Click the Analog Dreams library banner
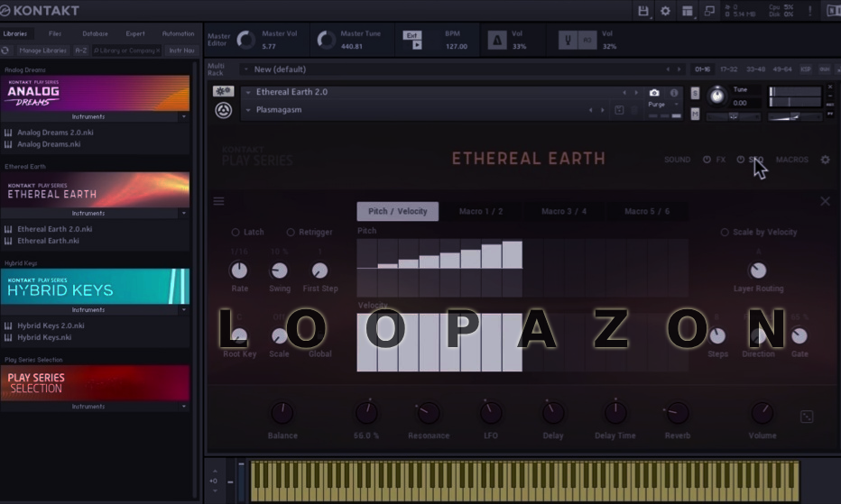The width and height of the screenshot is (841, 504). pos(95,93)
